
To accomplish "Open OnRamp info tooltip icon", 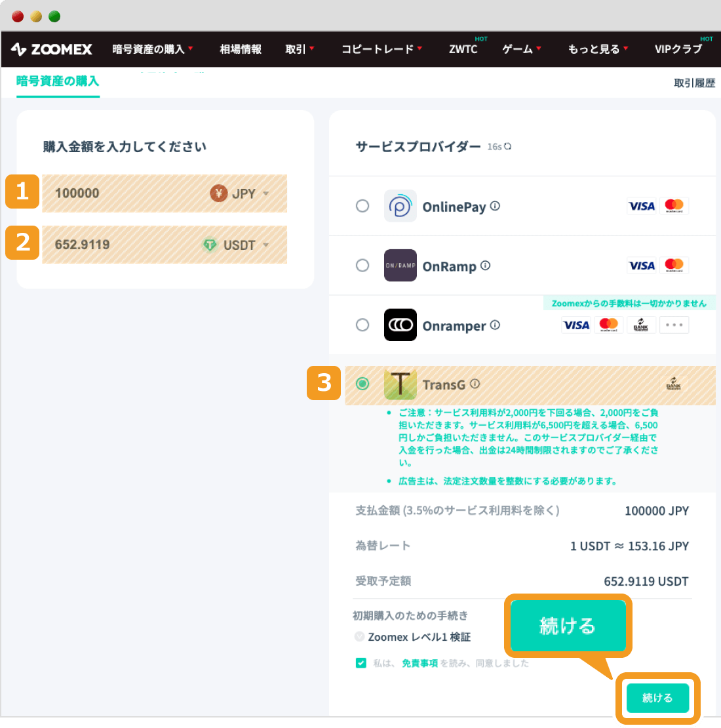I will 485,265.
